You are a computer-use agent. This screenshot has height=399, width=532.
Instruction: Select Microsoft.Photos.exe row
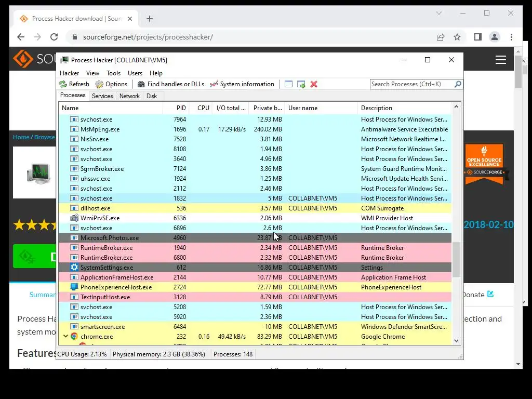click(x=255, y=238)
